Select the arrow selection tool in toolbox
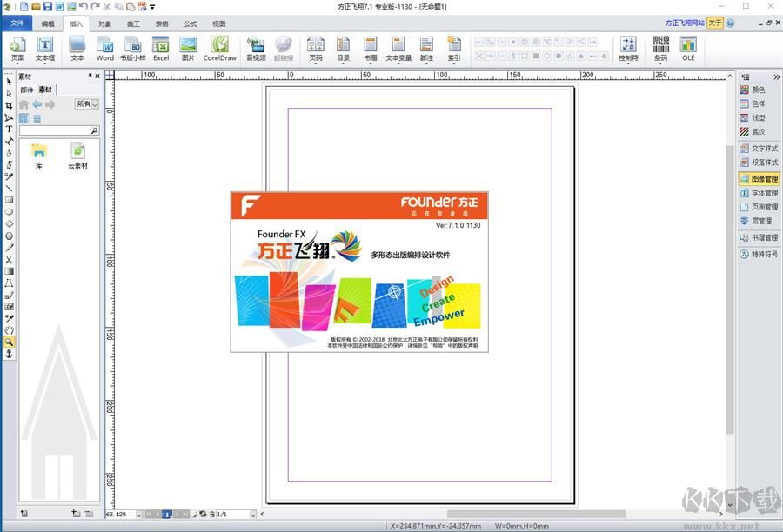Screen dimensions: 783x532 click(9, 82)
